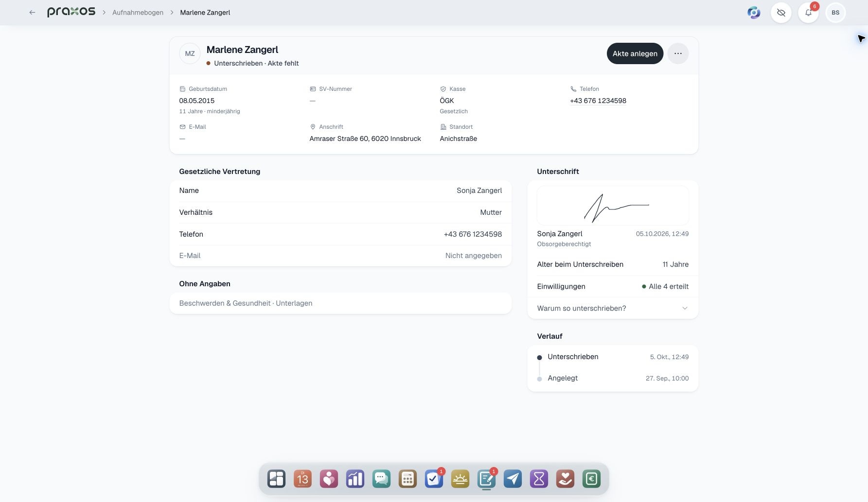Click the Standort value Anichstraße
The width and height of the screenshot is (868, 502).
[x=458, y=138]
